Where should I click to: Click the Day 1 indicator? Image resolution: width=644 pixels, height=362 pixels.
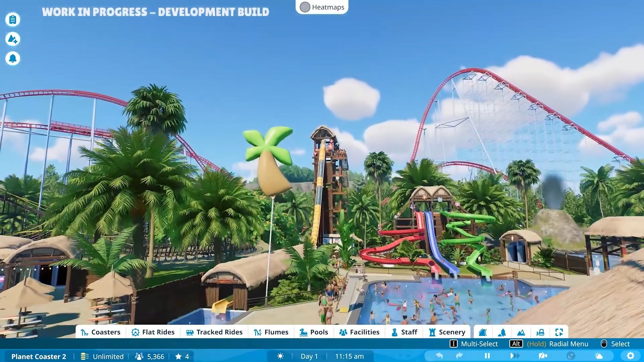point(309,356)
